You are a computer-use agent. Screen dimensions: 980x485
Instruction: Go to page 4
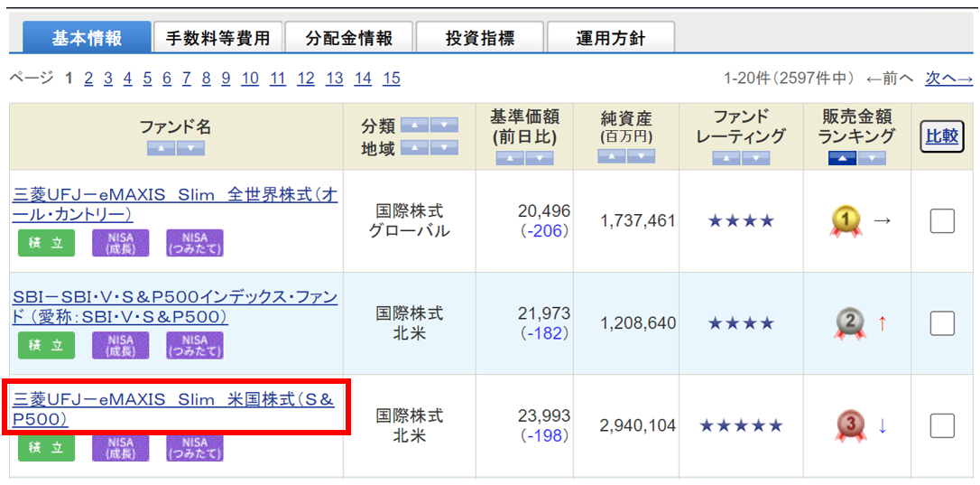click(x=127, y=79)
